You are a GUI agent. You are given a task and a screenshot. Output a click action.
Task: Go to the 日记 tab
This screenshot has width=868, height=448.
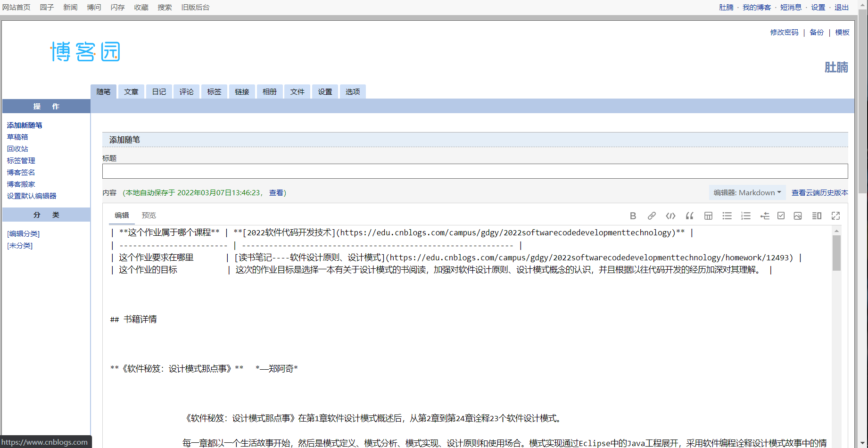(x=159, y=91)
